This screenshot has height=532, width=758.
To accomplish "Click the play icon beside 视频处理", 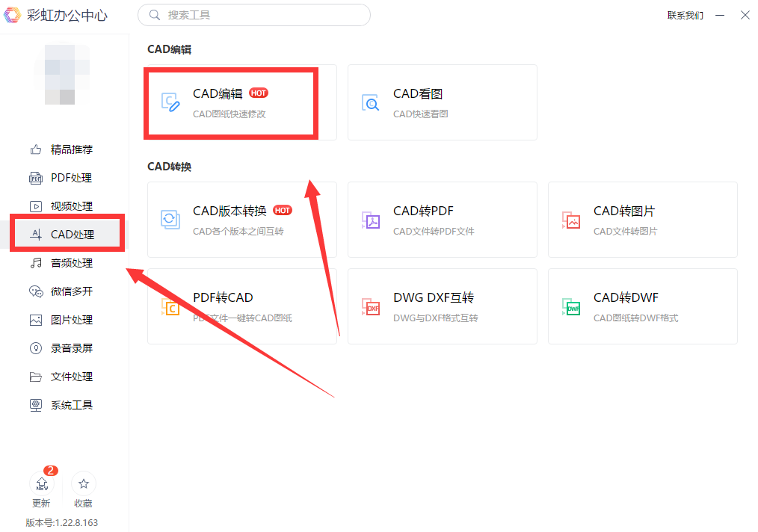I will [36, 206].
